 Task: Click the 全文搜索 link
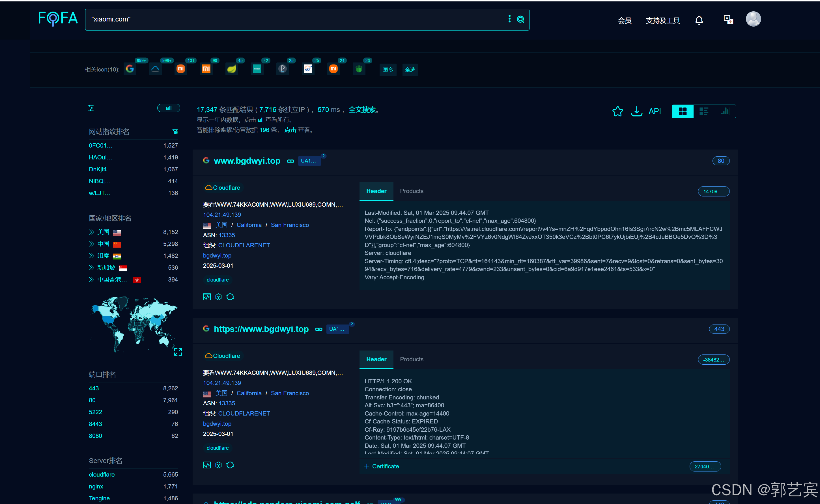[362, 110]
